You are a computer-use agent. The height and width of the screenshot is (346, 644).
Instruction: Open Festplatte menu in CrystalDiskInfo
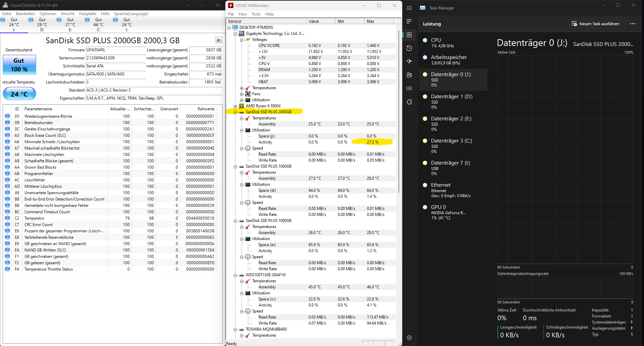[x=88, y=14]
